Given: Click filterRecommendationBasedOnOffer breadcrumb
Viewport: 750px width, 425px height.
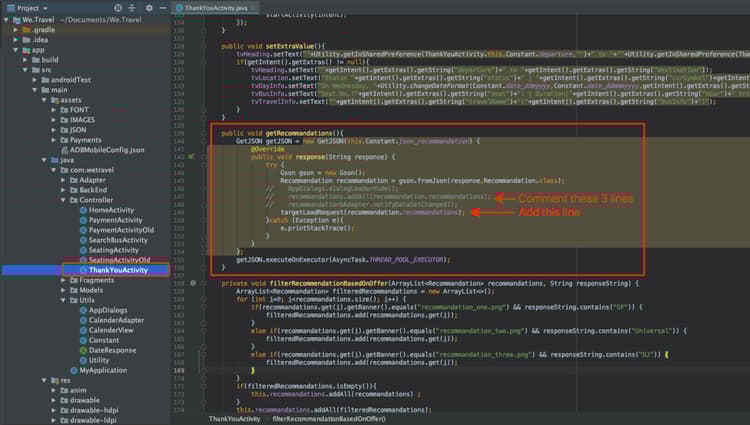Looking at the screenshot, I should pyautogui.click(x=329, y=420).
